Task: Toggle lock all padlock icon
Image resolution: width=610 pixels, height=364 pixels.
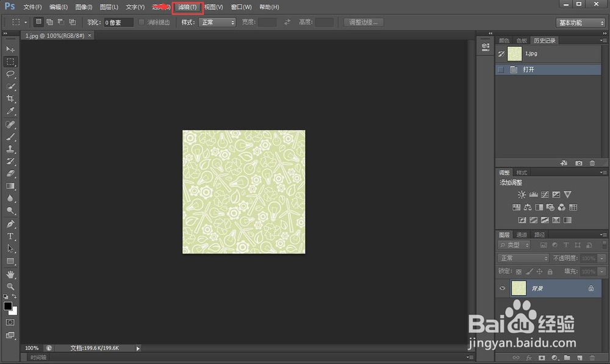Action: tap(550, 271)
